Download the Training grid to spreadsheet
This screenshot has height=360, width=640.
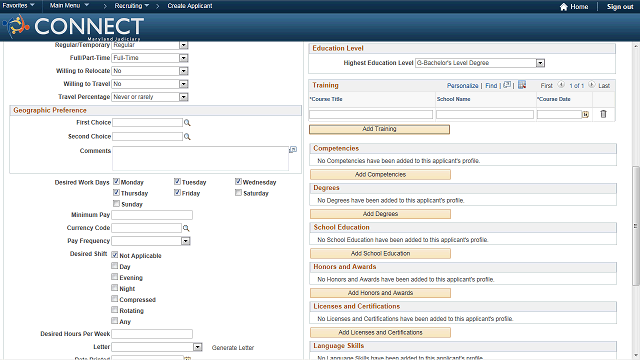(522, 85)
